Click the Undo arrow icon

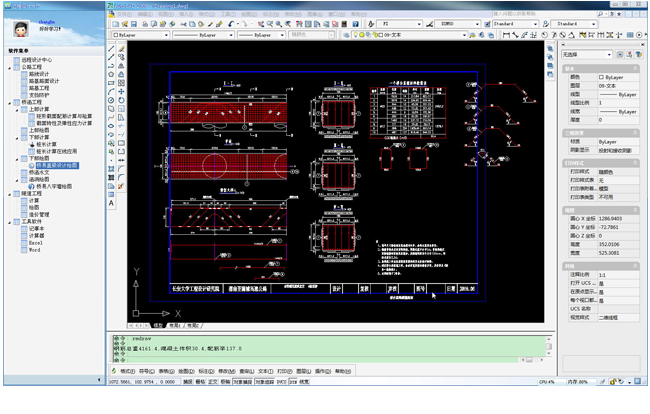231,22
